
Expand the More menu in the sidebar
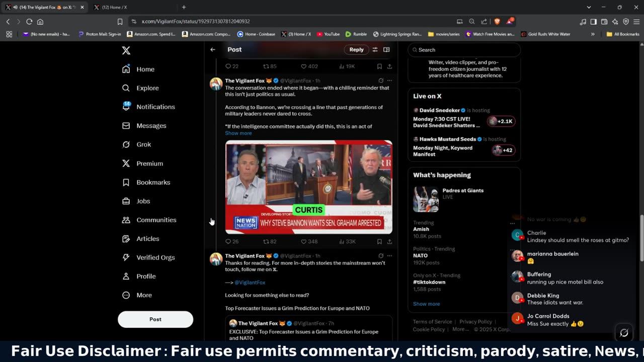tap(136, 295)
